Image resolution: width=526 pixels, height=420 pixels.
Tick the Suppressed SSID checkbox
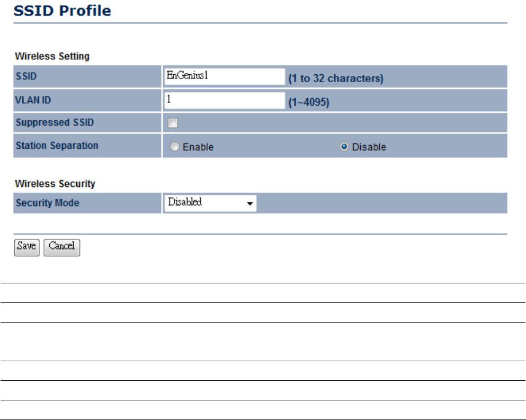[x=173, y=123]
